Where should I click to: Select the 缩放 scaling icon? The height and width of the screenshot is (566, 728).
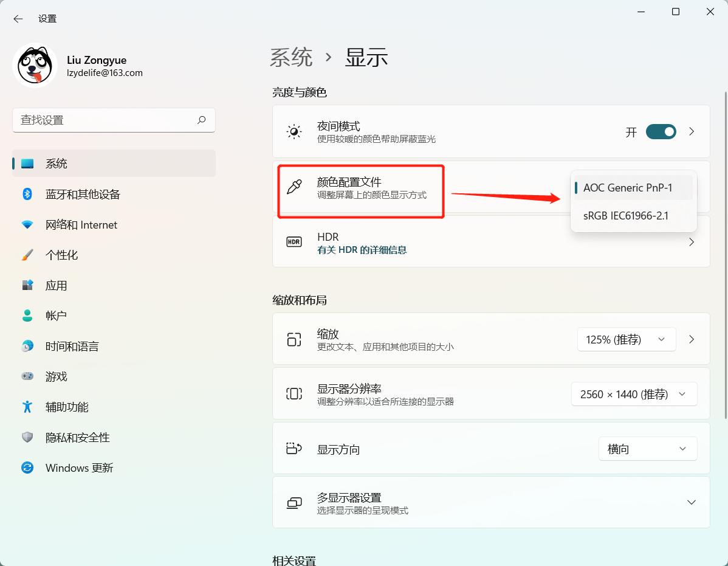click(294, 339)
